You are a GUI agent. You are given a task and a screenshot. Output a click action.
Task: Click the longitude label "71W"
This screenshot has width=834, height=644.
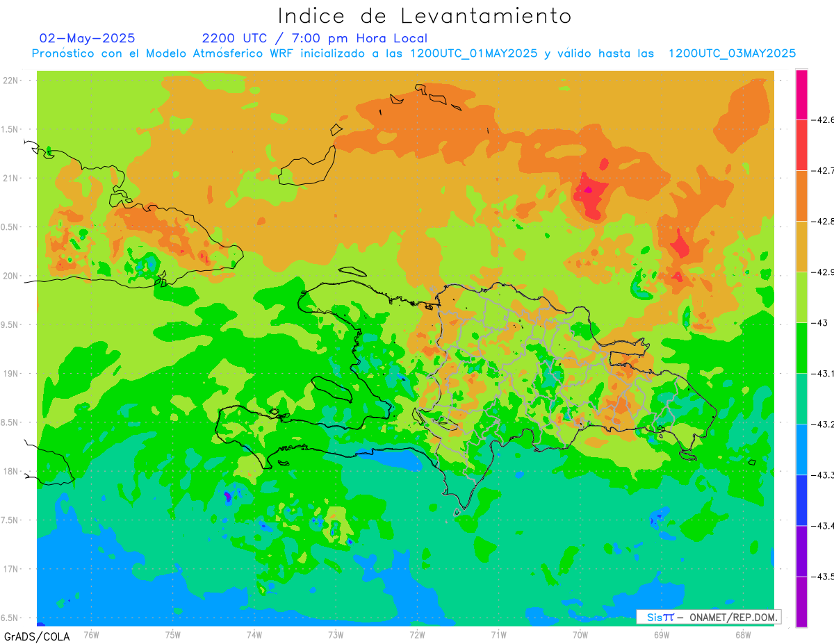498,634
